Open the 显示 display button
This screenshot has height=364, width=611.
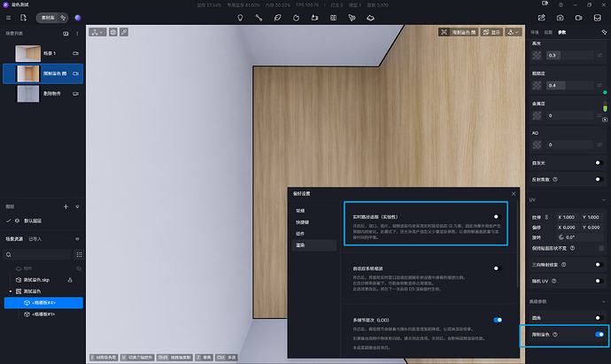(491, 33)
